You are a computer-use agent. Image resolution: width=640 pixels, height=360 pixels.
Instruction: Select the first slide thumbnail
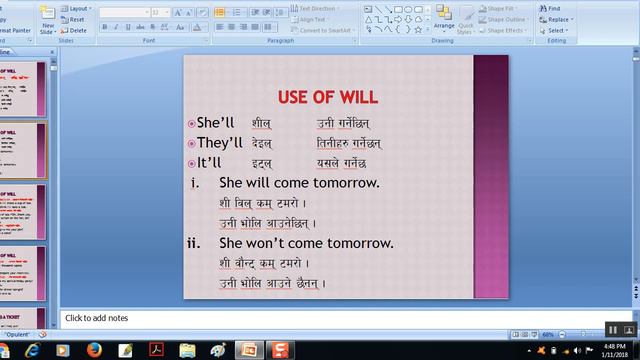[x=23, y=89]
